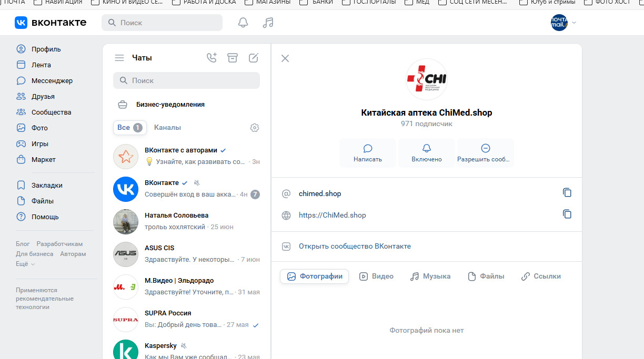Open Лента in the sidebar
Image resolution: width=644 pixels, height=359 pixels.
click(x=41, y=65)
